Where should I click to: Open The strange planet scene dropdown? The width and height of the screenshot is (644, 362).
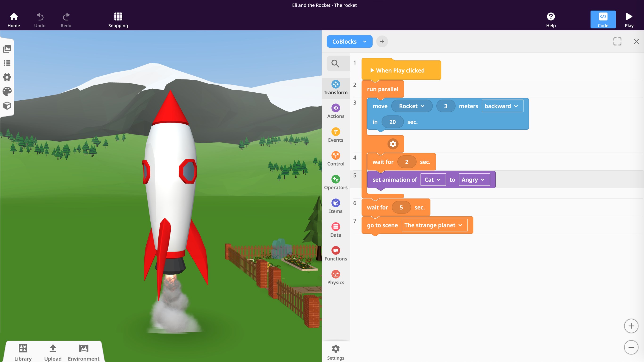coord(434,225)
